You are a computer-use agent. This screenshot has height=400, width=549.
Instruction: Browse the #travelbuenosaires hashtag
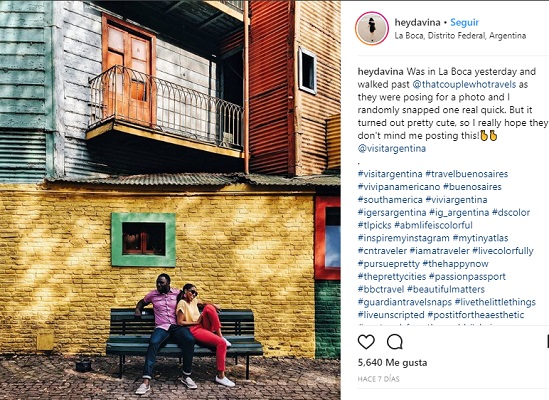pos(467,174)
